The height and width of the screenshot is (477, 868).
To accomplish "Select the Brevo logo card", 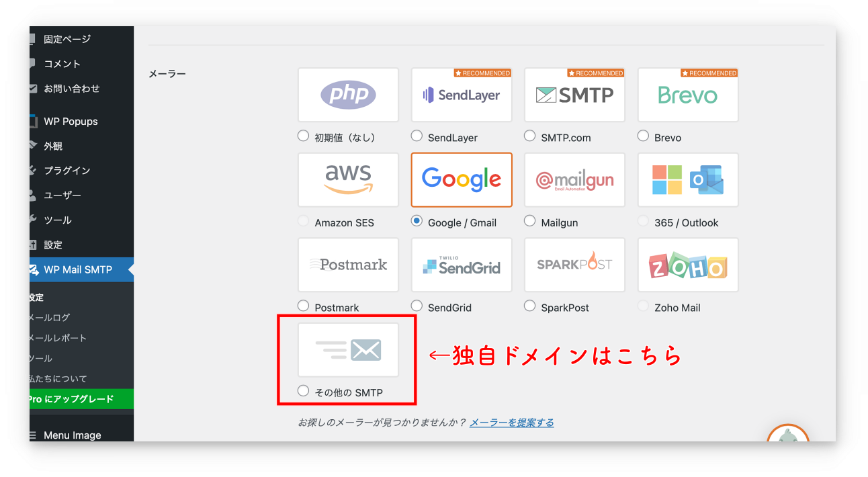I will (x=688, y=95).
